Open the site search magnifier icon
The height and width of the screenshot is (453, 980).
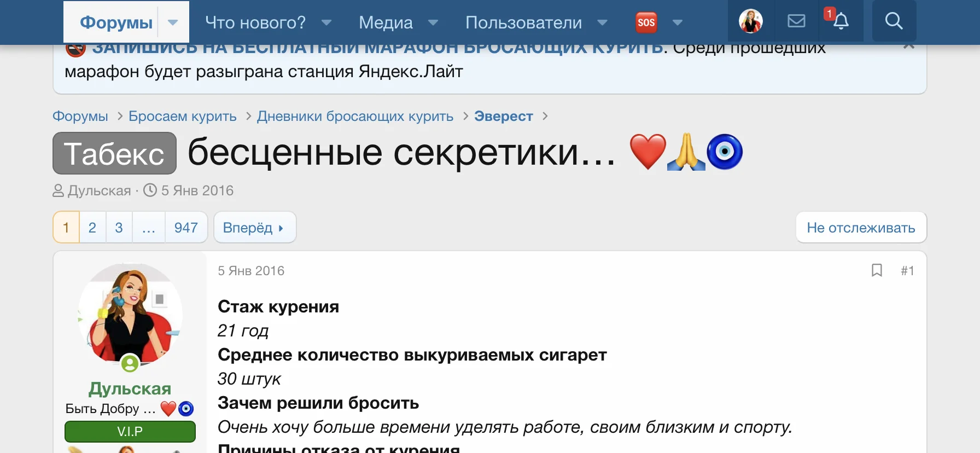click(x=894, y=21)
